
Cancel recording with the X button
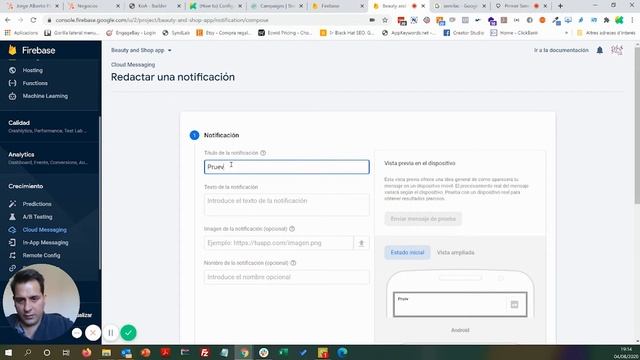(x=93, y=333)
